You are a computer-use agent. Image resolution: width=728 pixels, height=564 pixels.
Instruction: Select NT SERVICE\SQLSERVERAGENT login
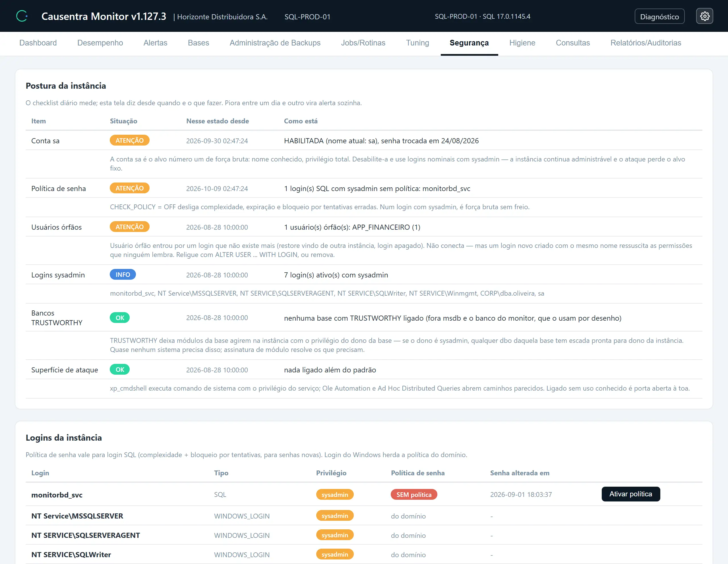86,535
